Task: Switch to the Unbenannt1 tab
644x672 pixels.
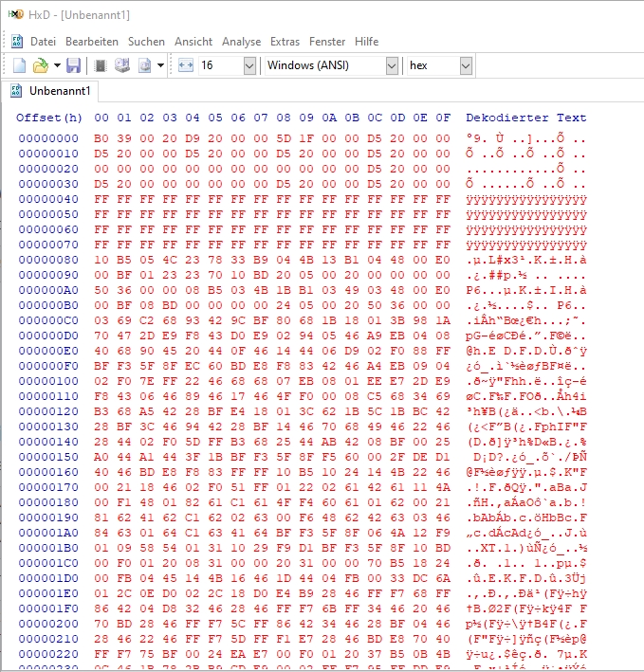Action: pos(59,91)
